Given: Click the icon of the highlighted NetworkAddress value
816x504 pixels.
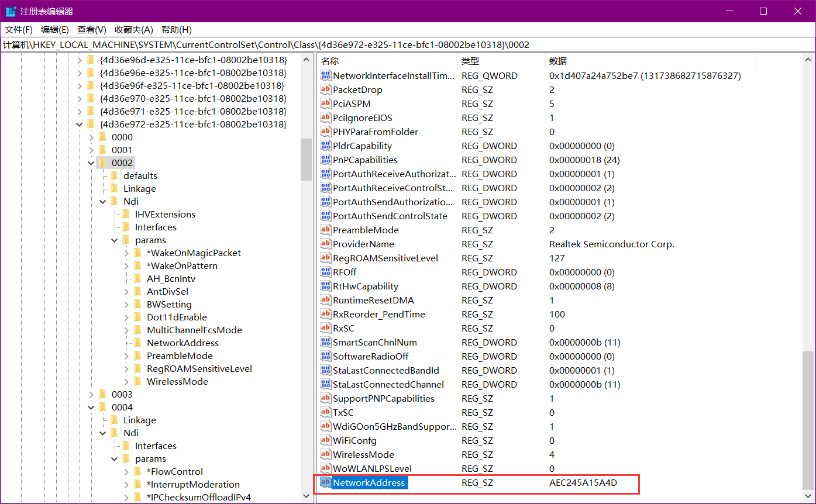Looking at the screenshot, I should (326, 482).
